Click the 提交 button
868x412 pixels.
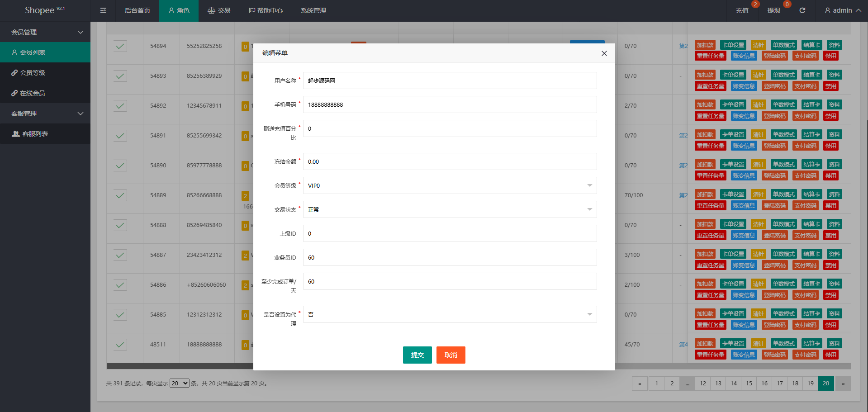417,355
